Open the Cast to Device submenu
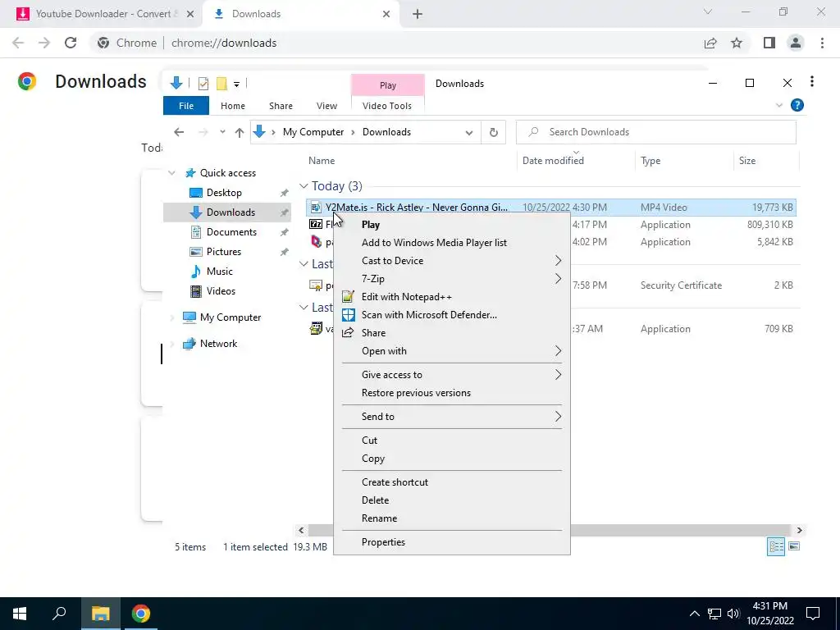840x630 pixels. pyautogui.click(x=452, y=260)
